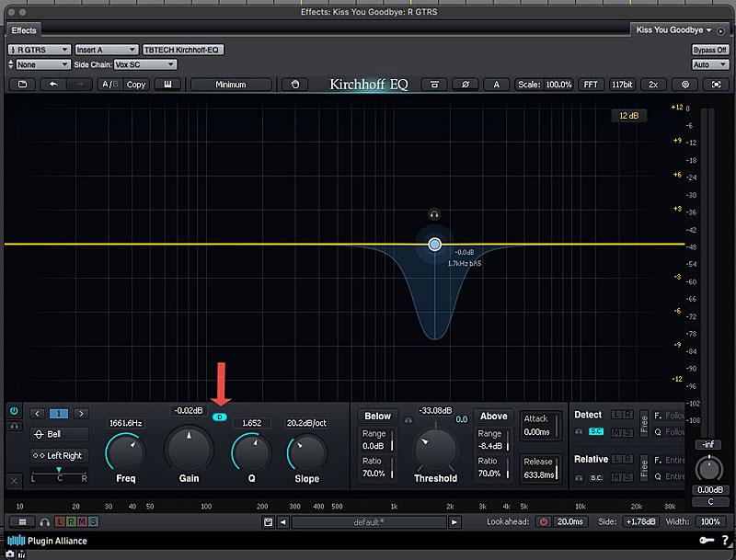Open the Insert A dropdown
The height and width of the screenshot is (560, 736).
tap(106, 50)
